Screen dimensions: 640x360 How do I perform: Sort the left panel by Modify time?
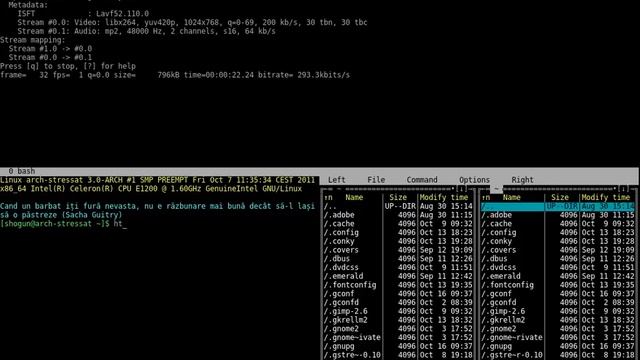tap(444, 198)
